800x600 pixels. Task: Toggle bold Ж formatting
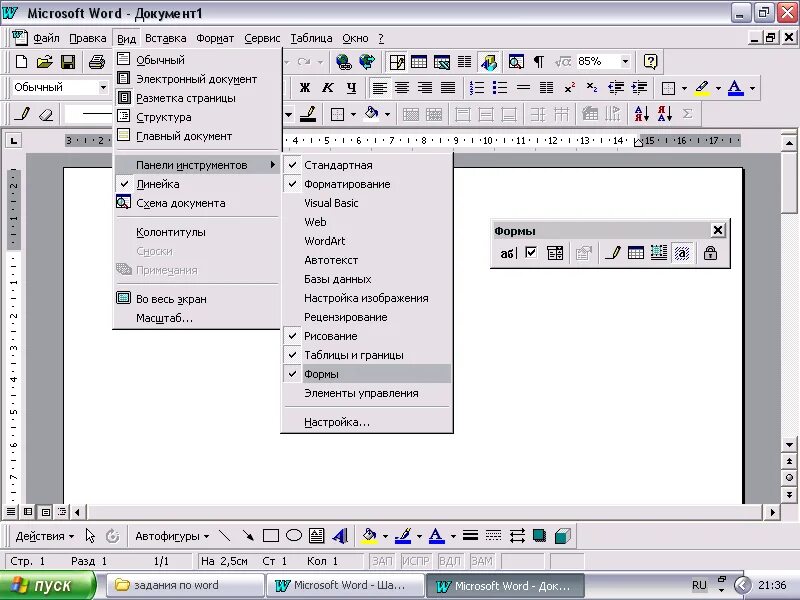pos(305,88)
